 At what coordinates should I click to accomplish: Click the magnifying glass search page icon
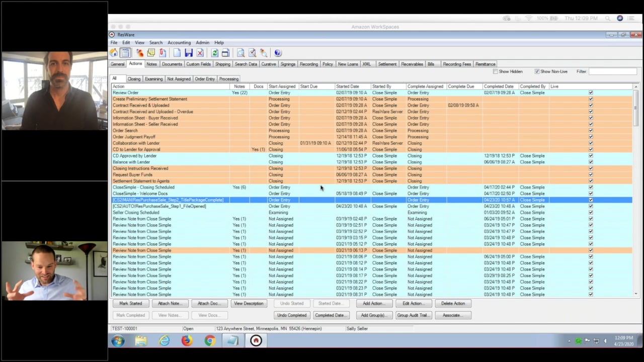click(241, 53)
